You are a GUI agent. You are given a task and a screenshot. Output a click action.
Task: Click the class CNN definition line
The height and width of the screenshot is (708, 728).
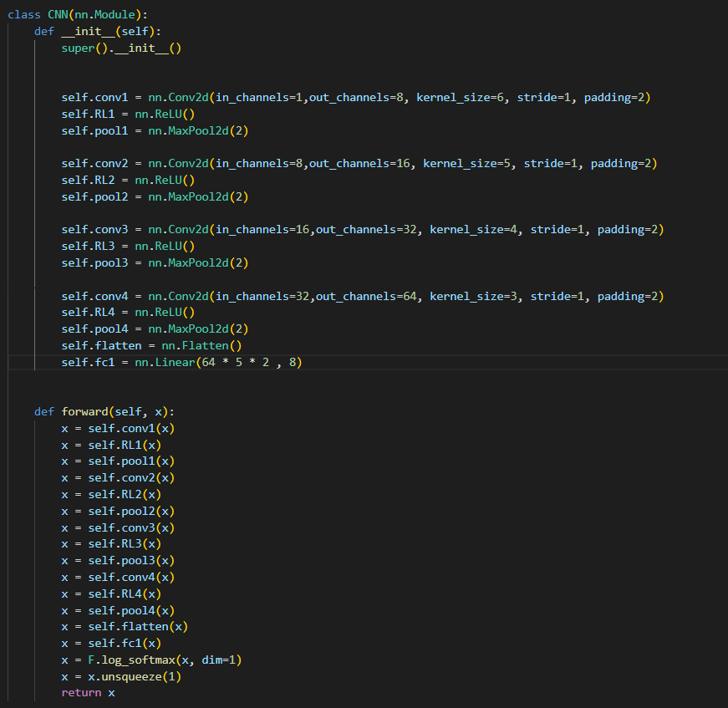pos(78,15)
